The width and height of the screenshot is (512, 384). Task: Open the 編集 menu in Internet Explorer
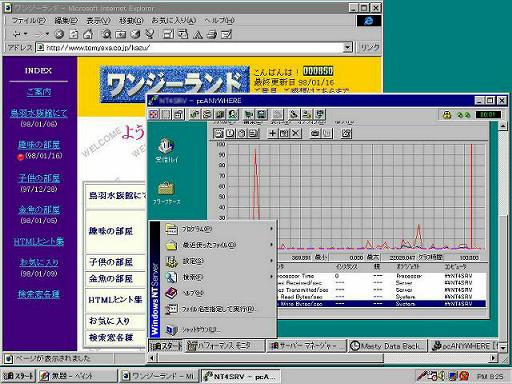(x=66, y=21)
